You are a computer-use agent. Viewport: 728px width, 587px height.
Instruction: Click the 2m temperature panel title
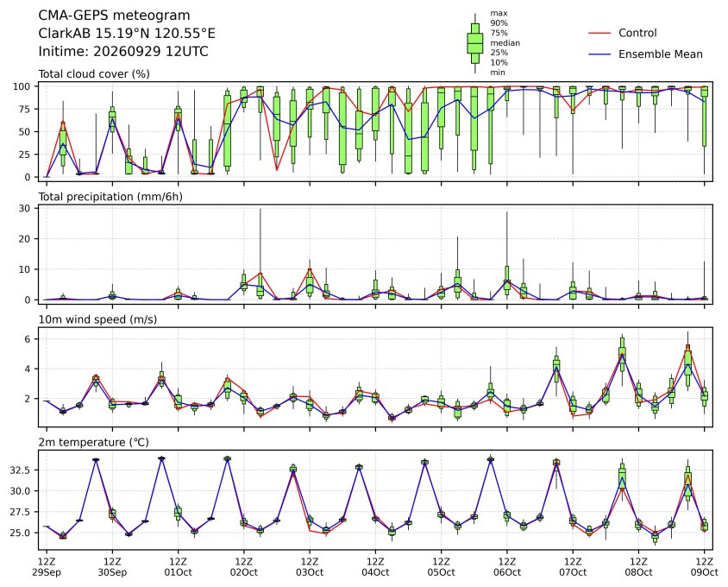coord(93,442)
